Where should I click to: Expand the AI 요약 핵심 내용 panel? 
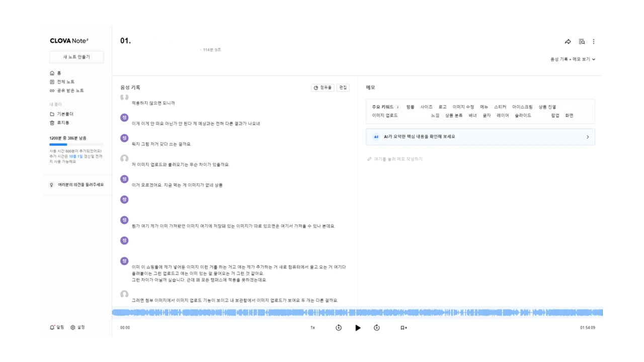coord(587,137)
